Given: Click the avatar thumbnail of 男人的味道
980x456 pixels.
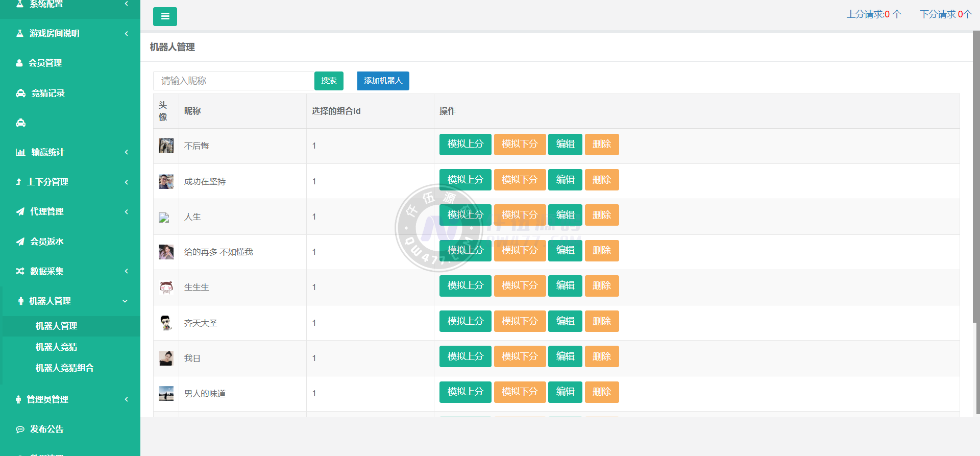Looking at the screenshot, I should (x=166, y=394).
